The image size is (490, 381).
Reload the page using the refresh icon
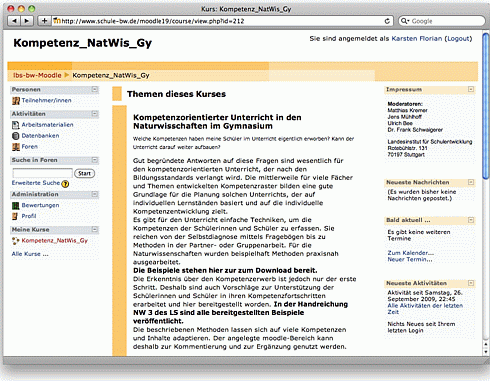(387, 21)
